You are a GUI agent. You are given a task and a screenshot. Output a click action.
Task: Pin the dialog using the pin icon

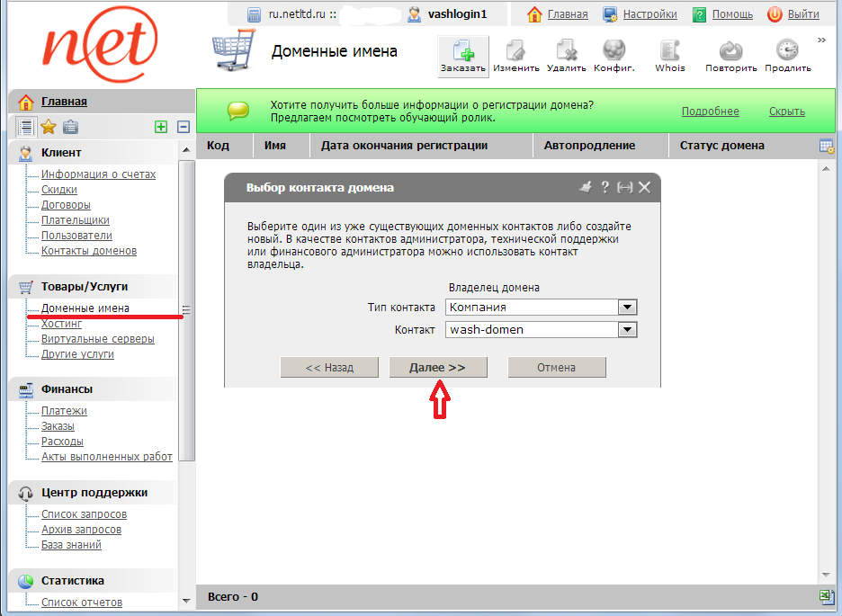click(585, 187)
